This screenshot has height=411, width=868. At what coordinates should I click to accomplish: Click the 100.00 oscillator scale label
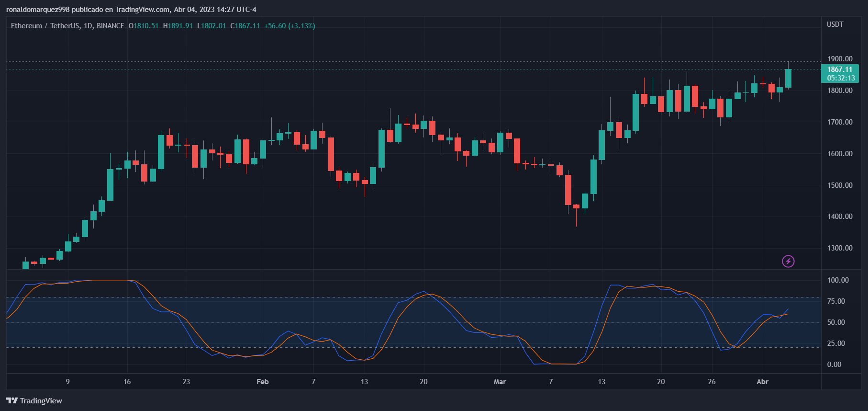click(838, 280)
